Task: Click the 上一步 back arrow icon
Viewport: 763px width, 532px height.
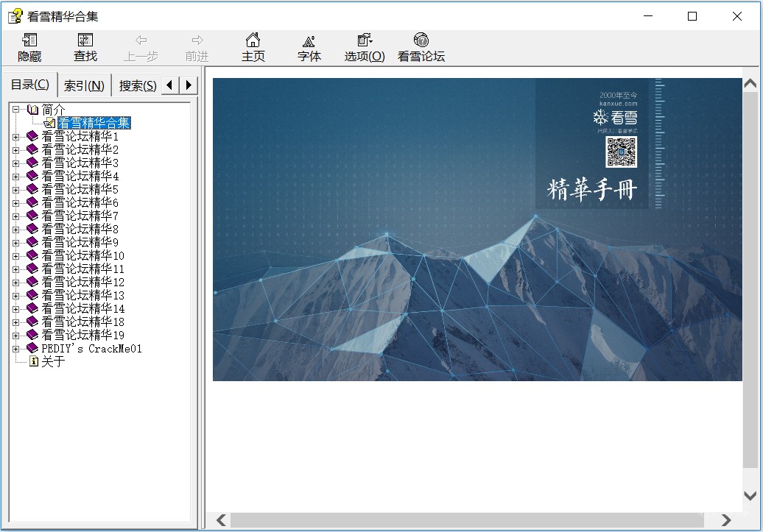Action: (x=141, y=40)
